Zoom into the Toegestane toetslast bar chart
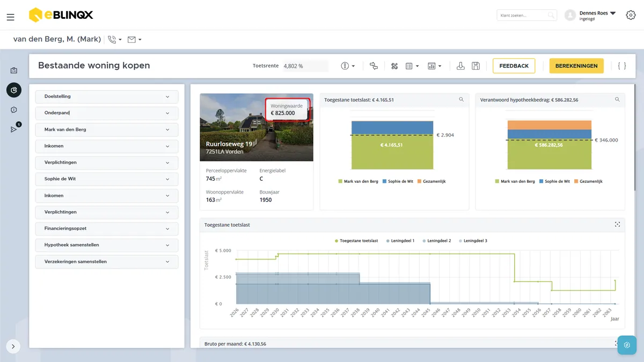 pos(461,99)
